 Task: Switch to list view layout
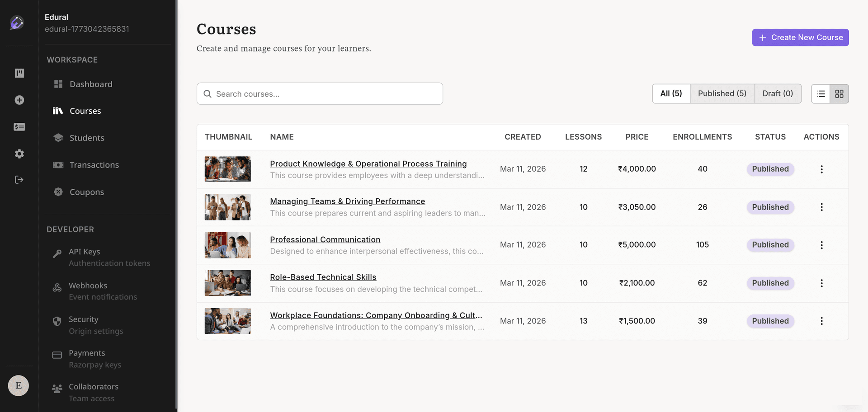pos(821,94)
